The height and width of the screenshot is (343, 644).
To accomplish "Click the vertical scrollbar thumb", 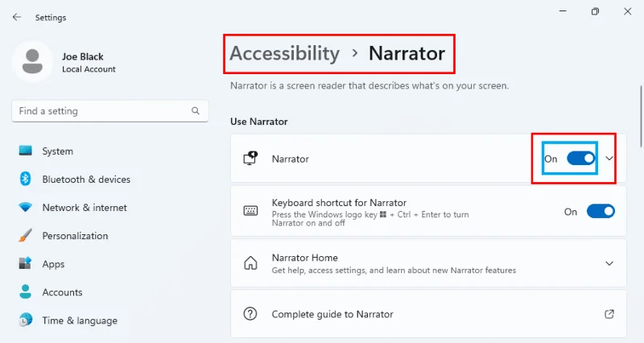I will tap(641, 116).
